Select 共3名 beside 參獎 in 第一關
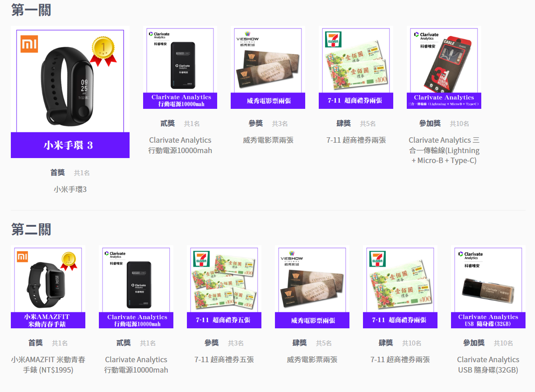The height and width of the screenshot is (392, 535). click(x=280, y=124)
